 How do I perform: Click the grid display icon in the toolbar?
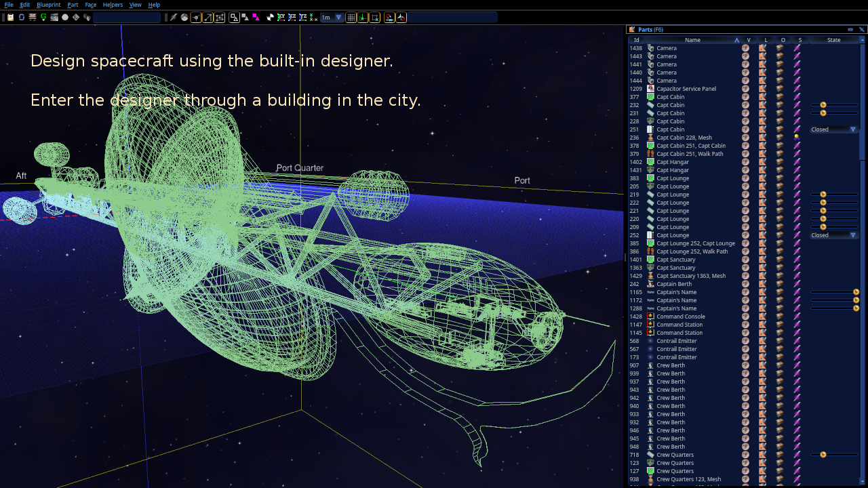(x=351, y=18)
